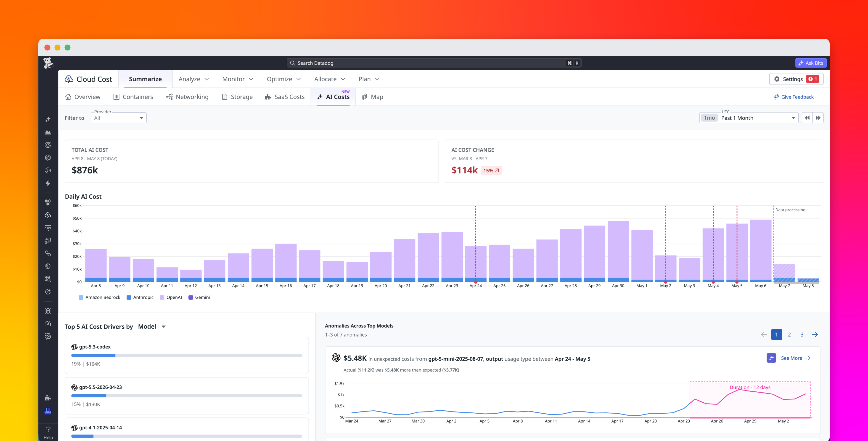Switch to the Overview tab
This screenshot has height=441, width=868.
tap(82, 97)
